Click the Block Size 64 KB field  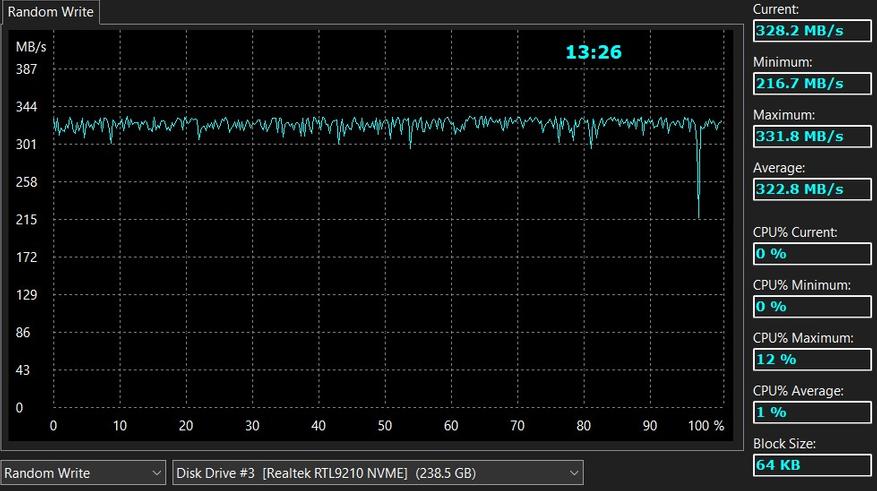click(811, 465)
